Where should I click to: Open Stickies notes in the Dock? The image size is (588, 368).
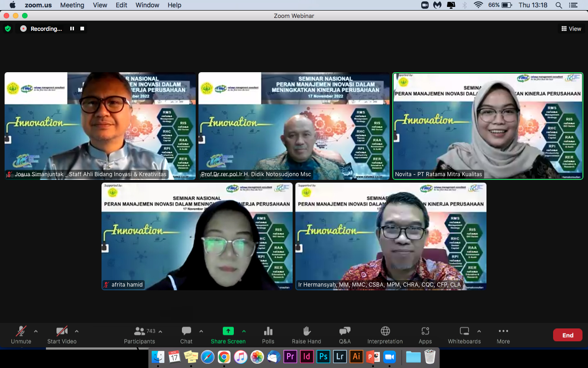tap(191, 356)
